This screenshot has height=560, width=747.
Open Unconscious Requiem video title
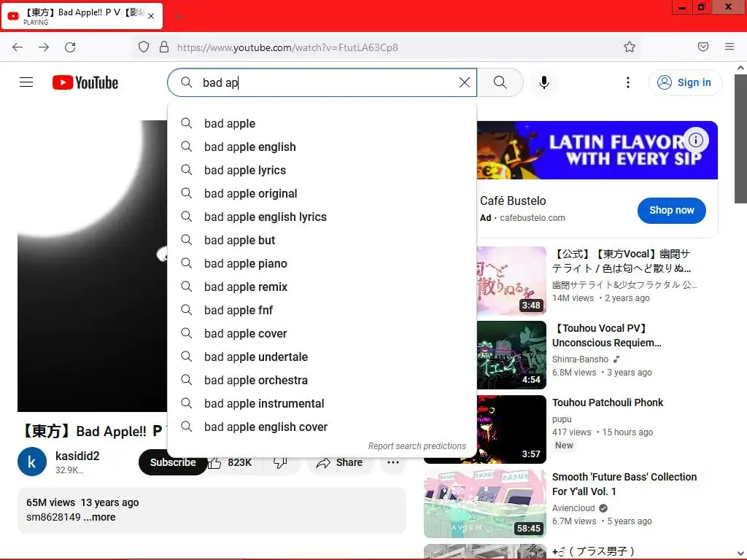606,335
